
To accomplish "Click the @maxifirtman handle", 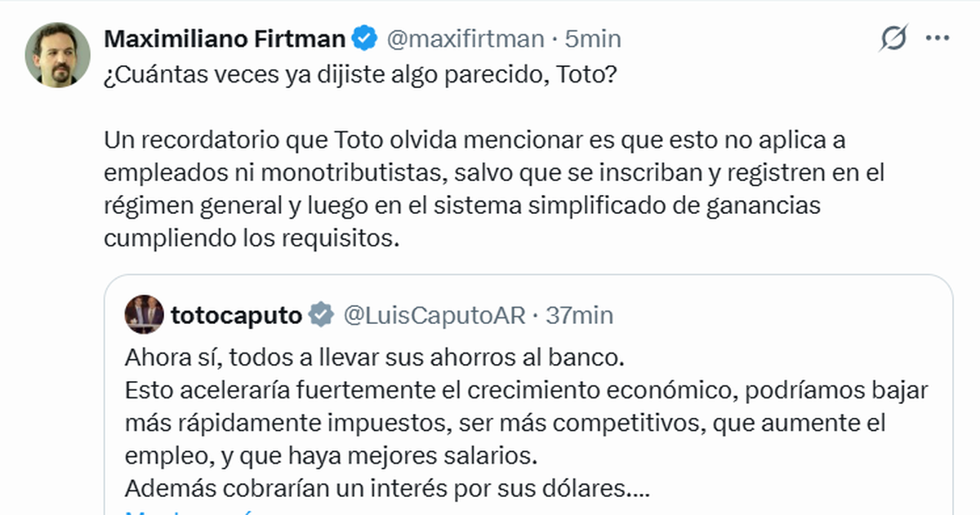I will 465,38.
